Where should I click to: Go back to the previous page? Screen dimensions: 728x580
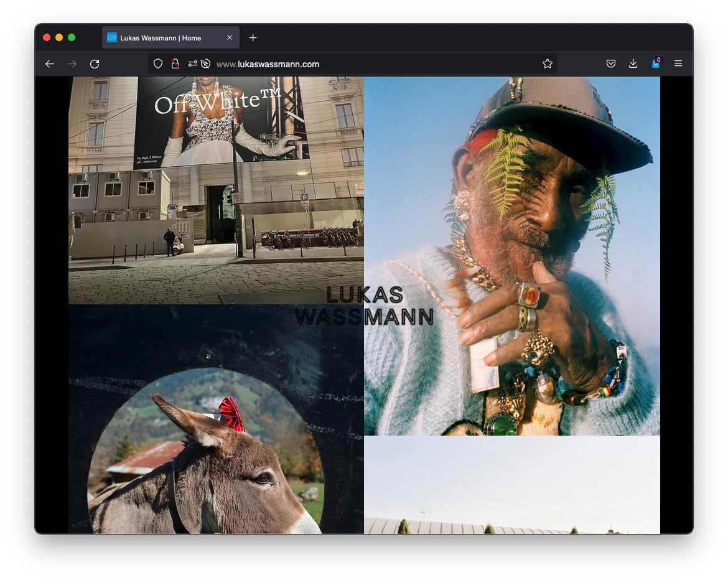pos(50,64)
